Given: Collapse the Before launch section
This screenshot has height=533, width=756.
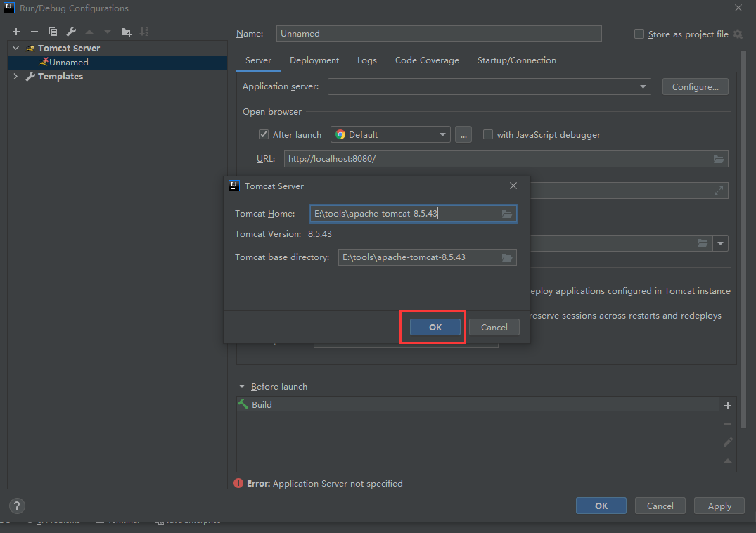Looking at the screenshot, I should (x=241, y=387).
